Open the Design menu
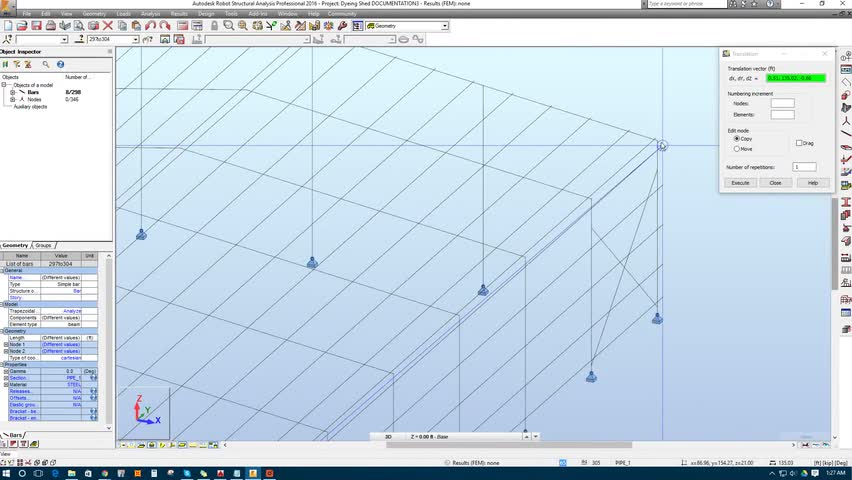This screenshot has height=480, width=852. point(206,14)
